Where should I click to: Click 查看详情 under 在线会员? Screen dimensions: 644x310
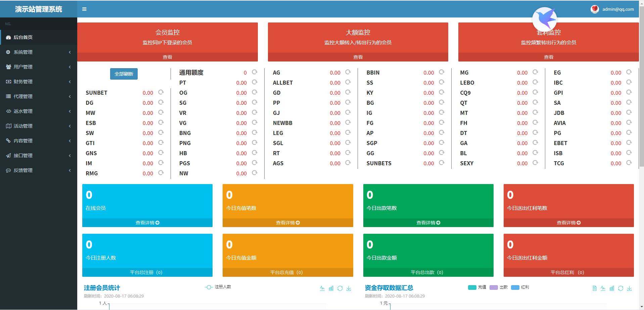147,223
